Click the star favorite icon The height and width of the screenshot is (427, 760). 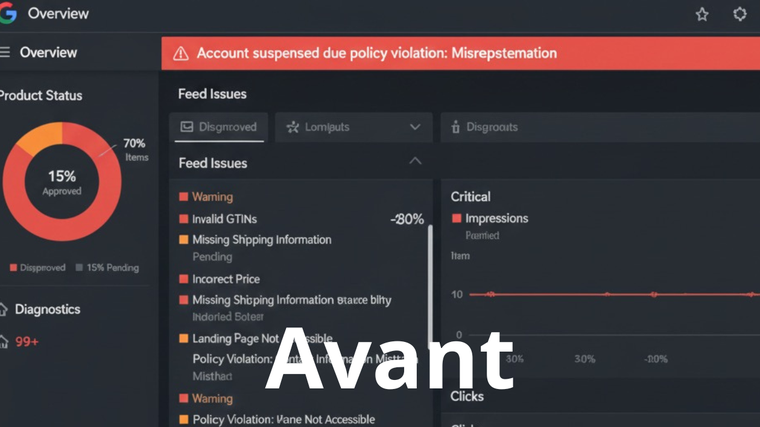(x=702, y=14)
